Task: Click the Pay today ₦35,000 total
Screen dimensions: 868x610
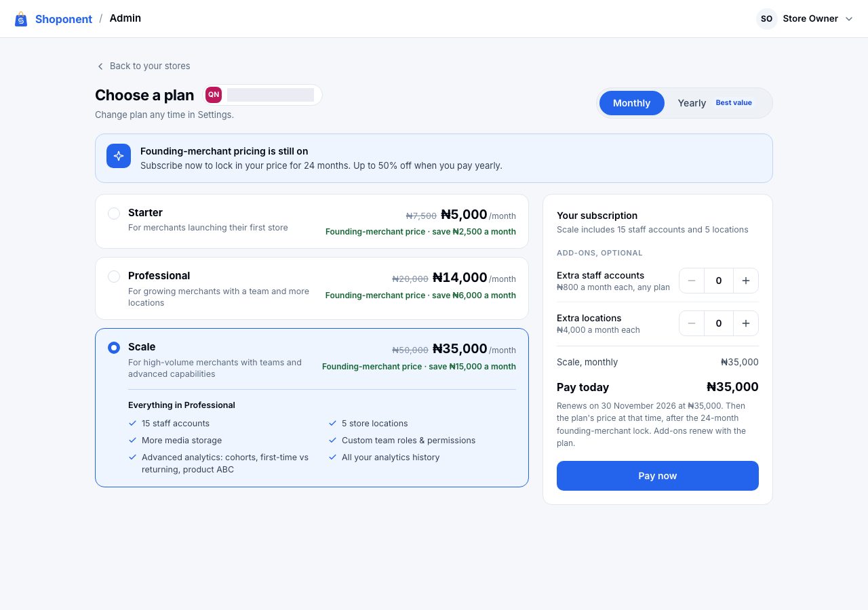Action: (x=732, y=387)
